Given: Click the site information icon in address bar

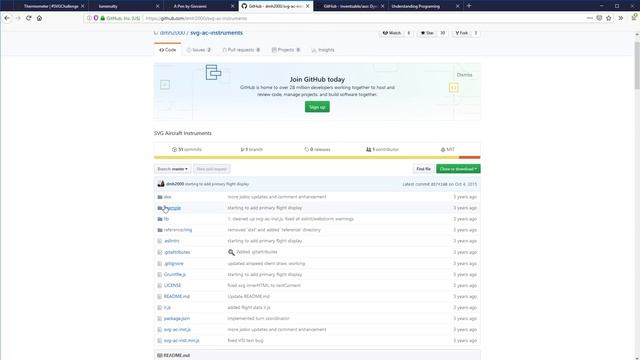Looking at the screenshot, I should 89,18.
